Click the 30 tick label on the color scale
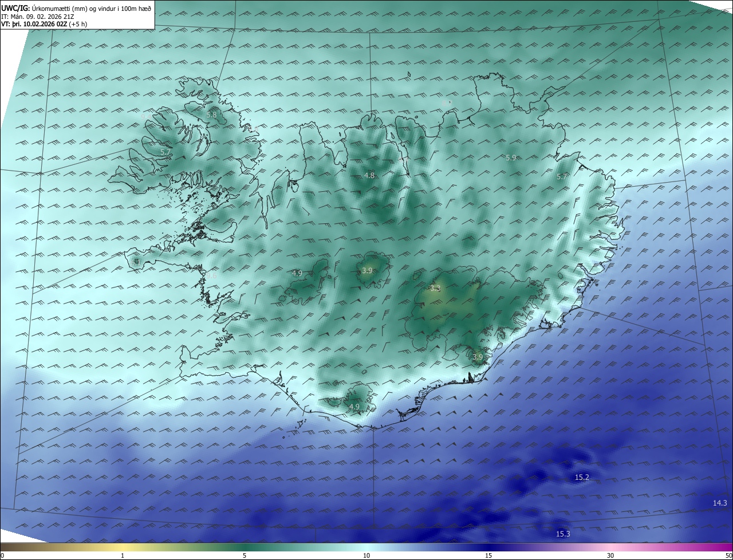 point(610,555)
